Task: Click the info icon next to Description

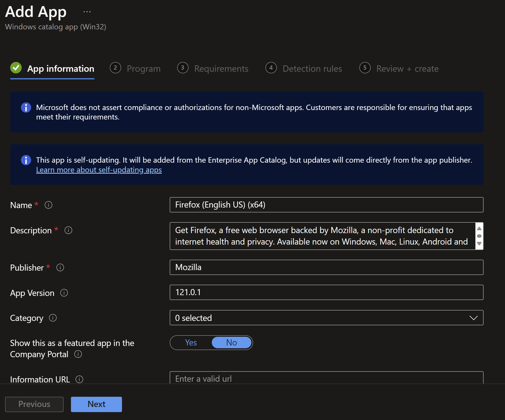Action: (68, 230)
